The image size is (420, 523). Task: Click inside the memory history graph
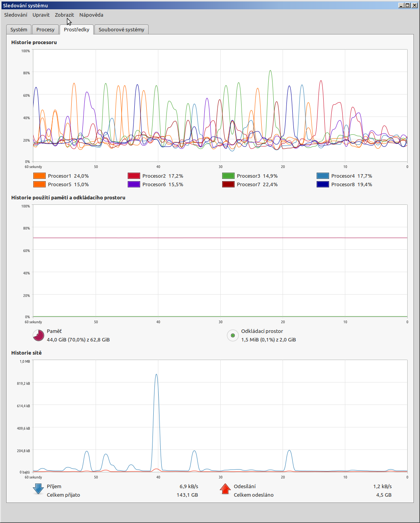coord(220,261)
